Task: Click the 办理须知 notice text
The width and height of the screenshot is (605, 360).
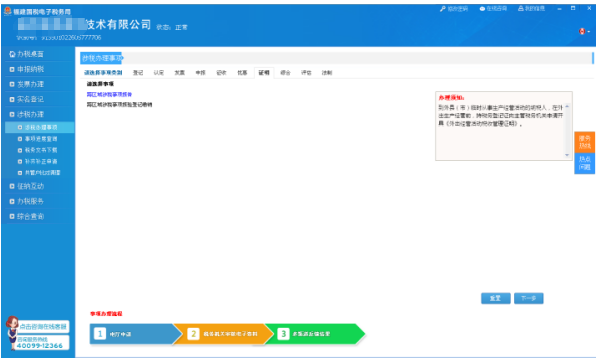Action: click(x=501, y=115)
